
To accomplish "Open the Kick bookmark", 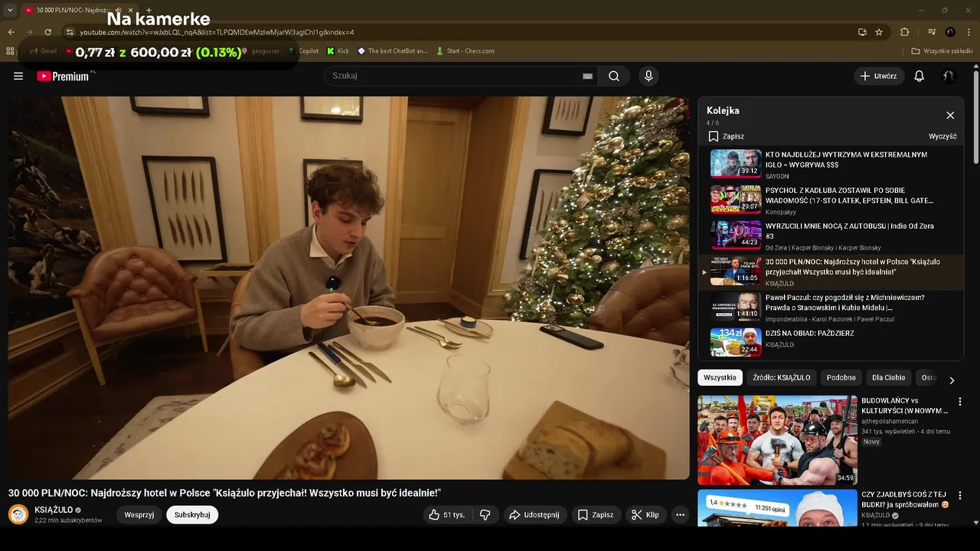I will click(338, 51).
